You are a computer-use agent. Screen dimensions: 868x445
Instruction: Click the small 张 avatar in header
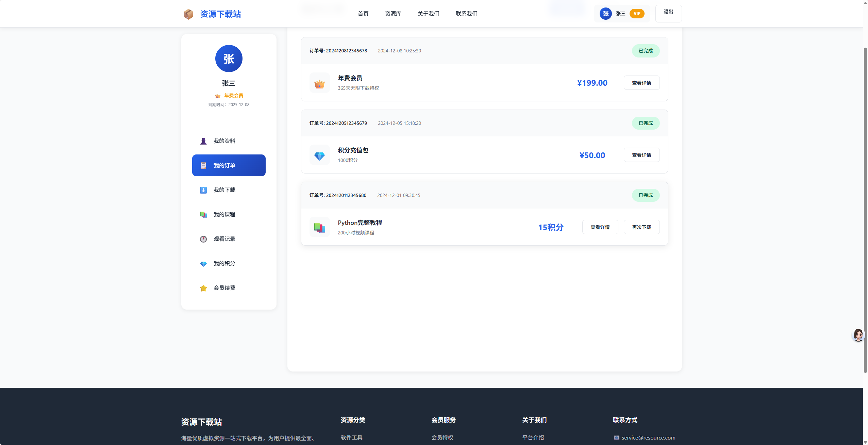[x=605, y=14]
